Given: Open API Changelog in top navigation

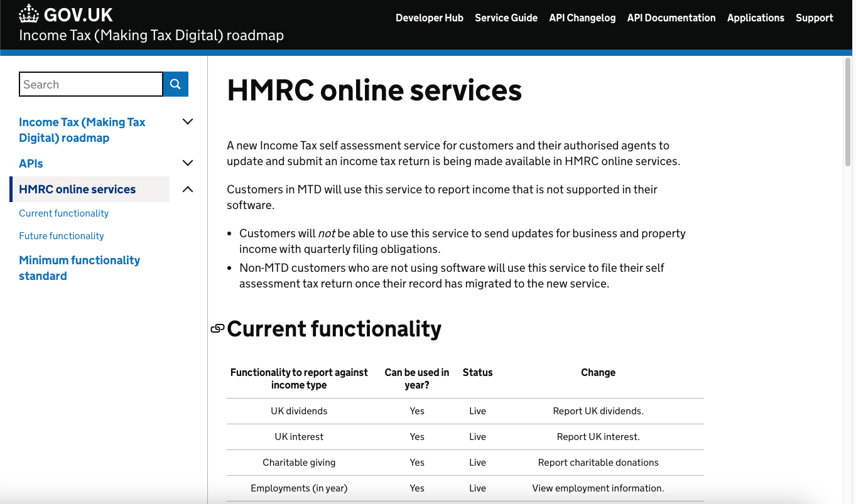Looking at the screenshot, I should (x=582, y=18).
